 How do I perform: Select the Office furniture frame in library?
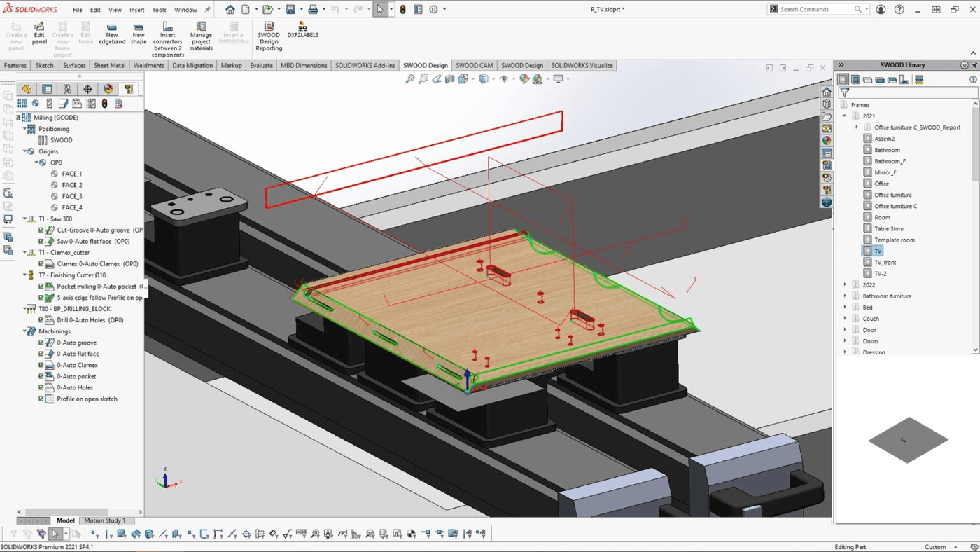892,195
